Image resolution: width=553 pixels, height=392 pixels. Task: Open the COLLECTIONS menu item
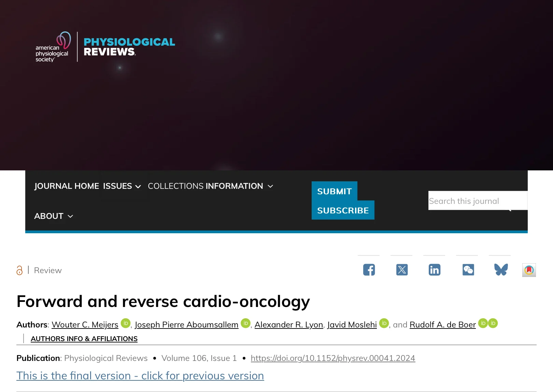[x=175, y=186]
